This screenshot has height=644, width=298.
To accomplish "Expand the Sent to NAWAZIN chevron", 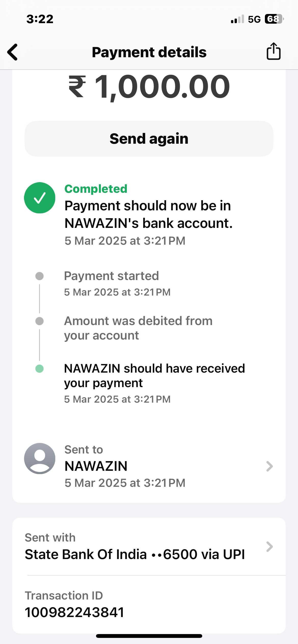I will 269,466.
